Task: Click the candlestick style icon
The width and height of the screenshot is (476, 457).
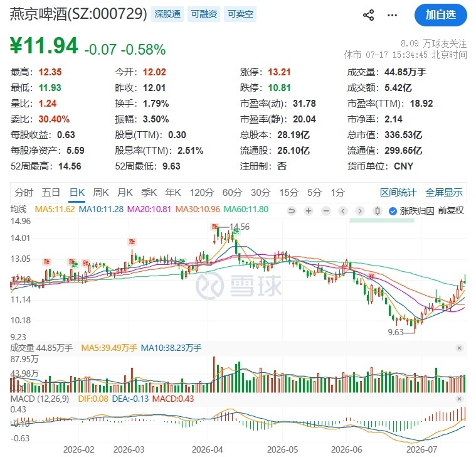Action: tap(378, 210)
